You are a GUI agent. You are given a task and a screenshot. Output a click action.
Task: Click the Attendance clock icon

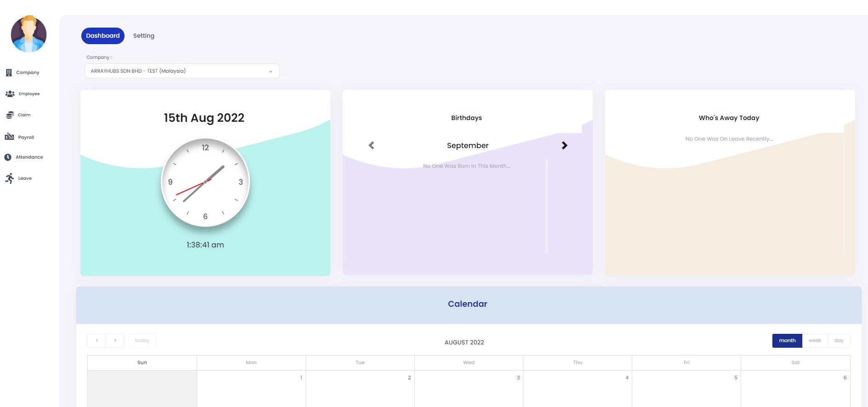point(8,157)
